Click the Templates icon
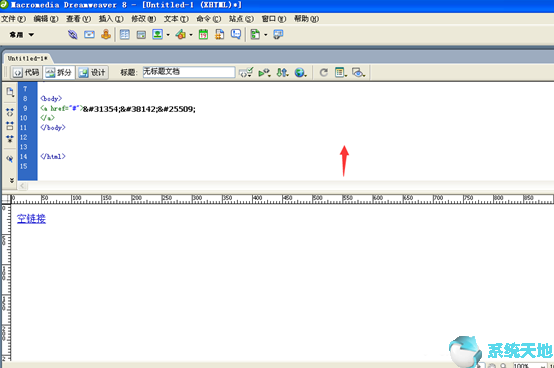The height and width of the screenshot is (368, 554). coord(255,35)
